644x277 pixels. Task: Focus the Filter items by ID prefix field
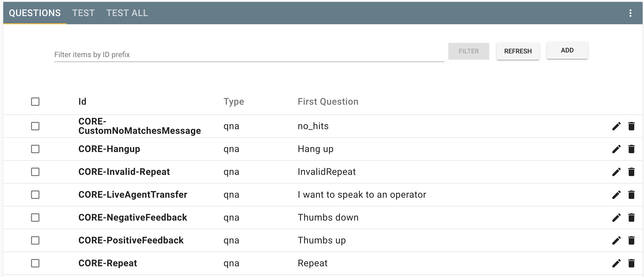click(249, 55)
